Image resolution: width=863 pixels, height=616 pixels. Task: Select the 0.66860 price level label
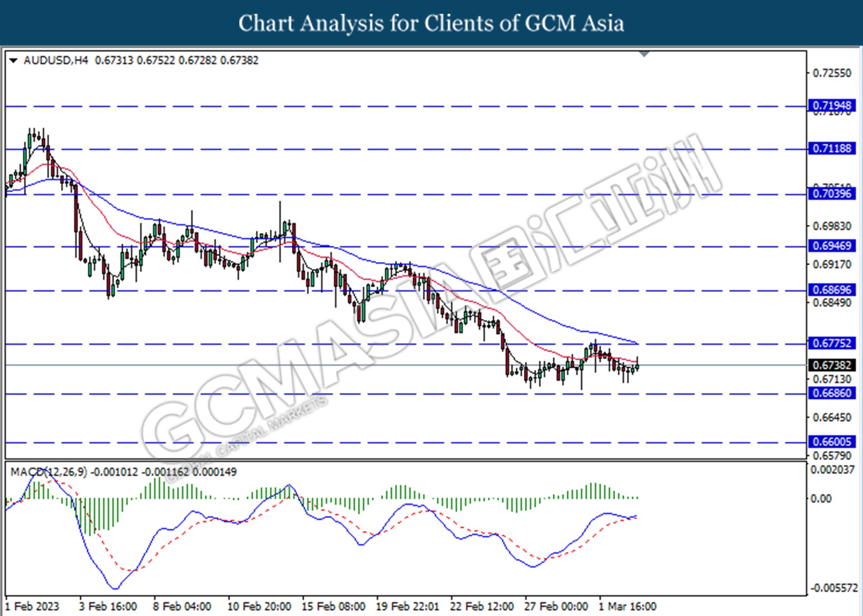click(832, 393)
